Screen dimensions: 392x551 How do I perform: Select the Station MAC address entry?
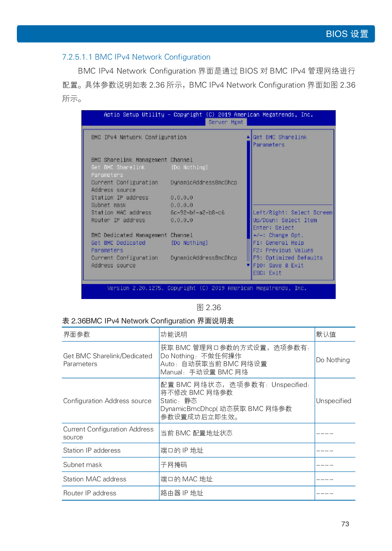click(121, 212)
